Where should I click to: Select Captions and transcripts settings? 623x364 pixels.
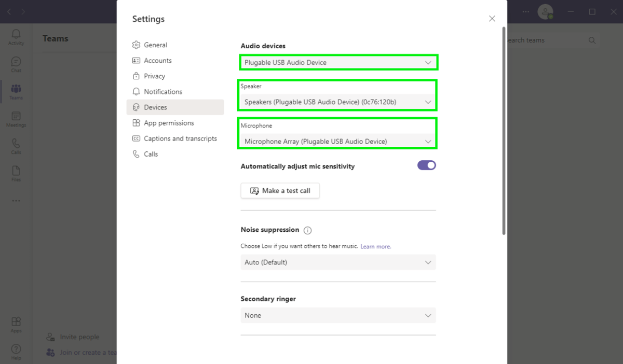[180, 138]
